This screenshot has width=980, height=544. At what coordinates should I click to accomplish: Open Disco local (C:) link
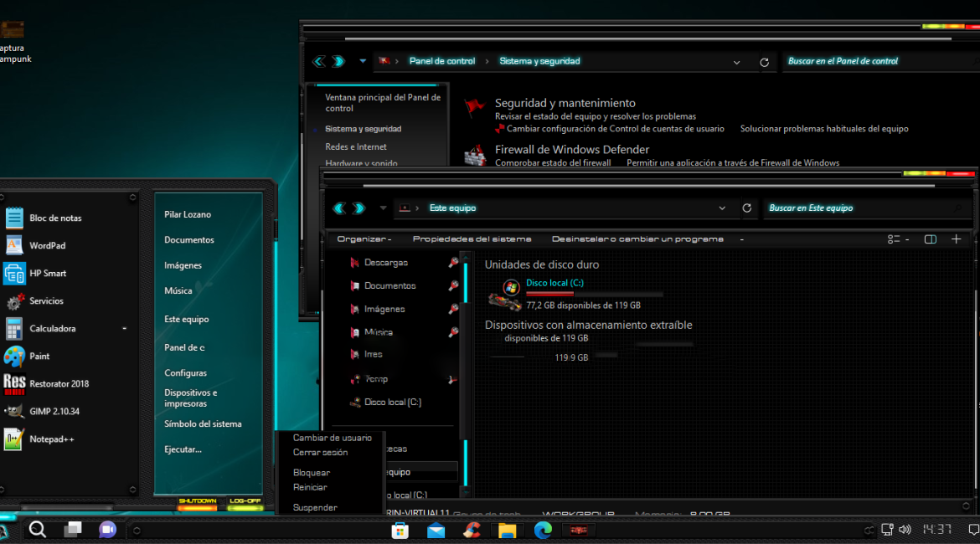click(x=554, y=283)
